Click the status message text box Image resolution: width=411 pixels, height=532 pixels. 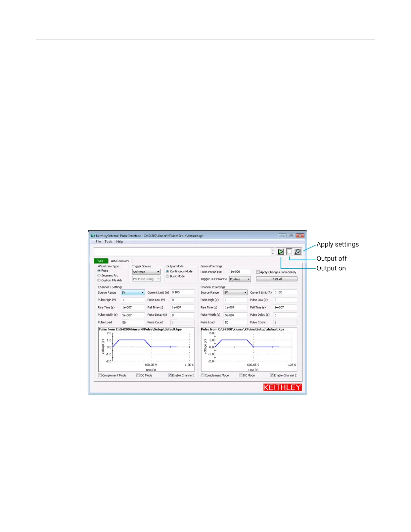pos(182,252)
